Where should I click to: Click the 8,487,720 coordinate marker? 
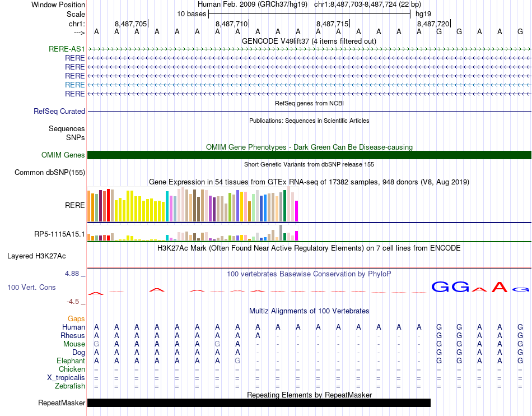pos(433,24)
